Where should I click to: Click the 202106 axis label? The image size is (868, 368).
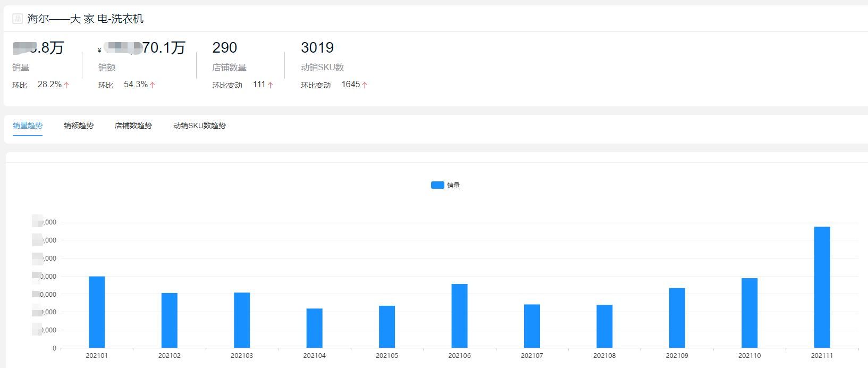(x=459, y=356)
